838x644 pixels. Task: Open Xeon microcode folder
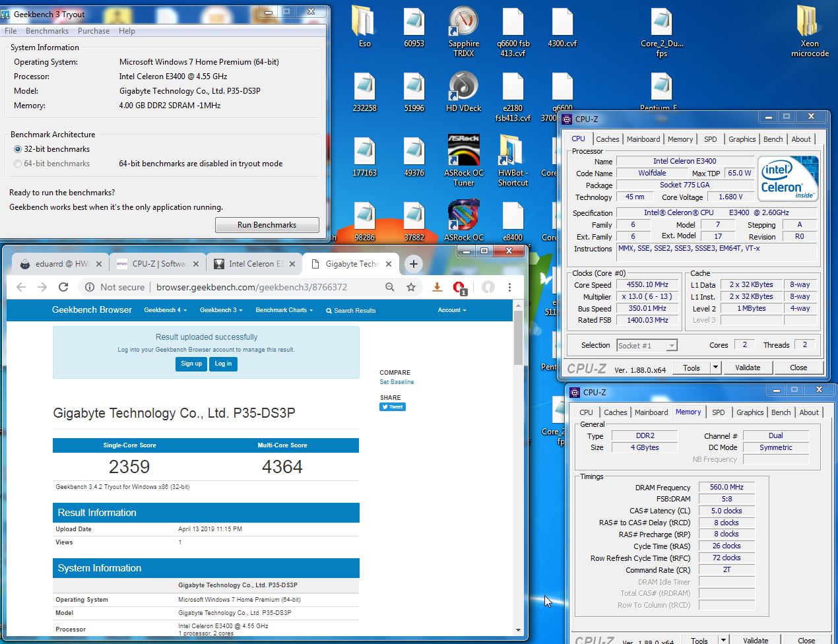click(810, 32)
